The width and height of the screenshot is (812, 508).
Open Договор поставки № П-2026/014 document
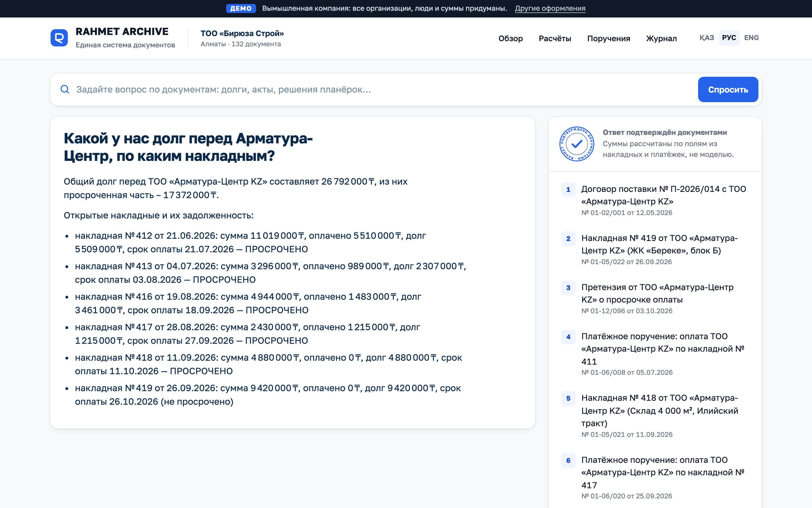pos(663,195)
